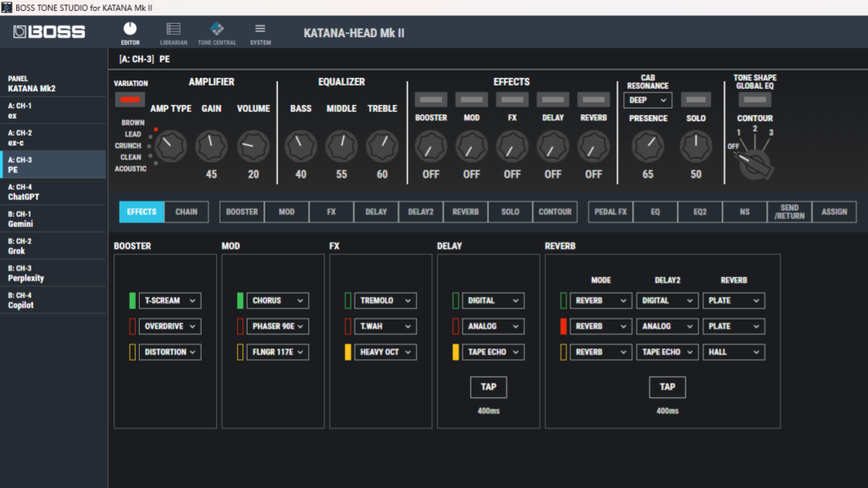The image size is (868, 488).
Task: Select yellow FLNGR 117E mod indicator
Action: 240,352
